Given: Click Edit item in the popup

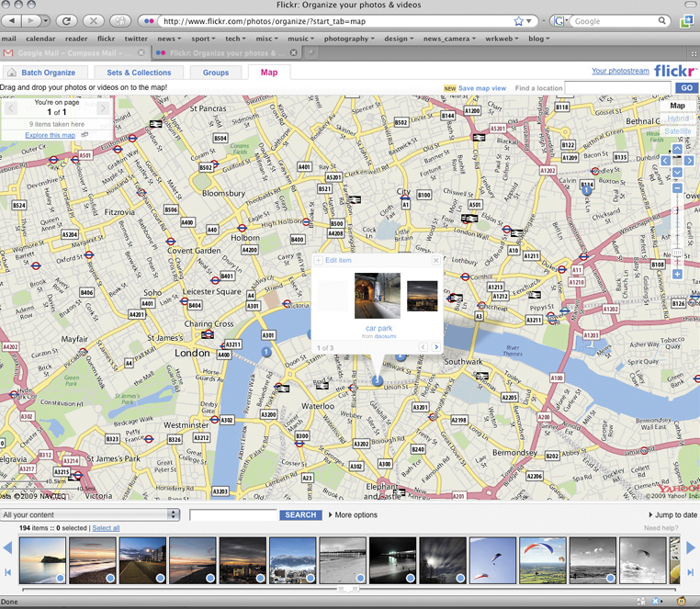Looking at the screenshot, I should pos(338,260).
